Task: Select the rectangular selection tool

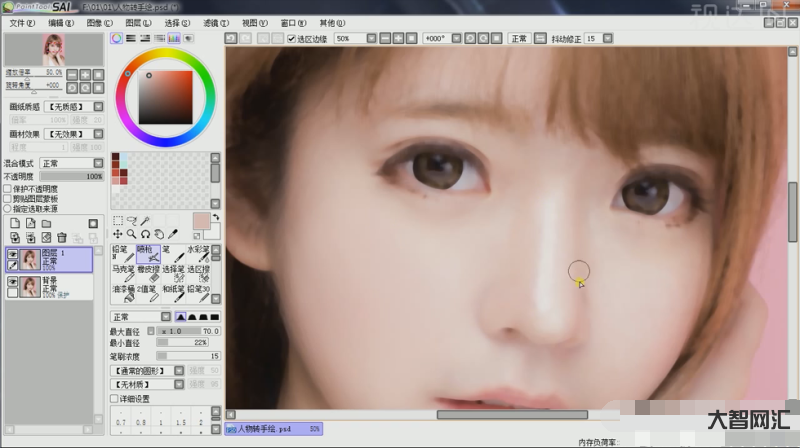Action: pyautogui.click(x=117, y=221)
